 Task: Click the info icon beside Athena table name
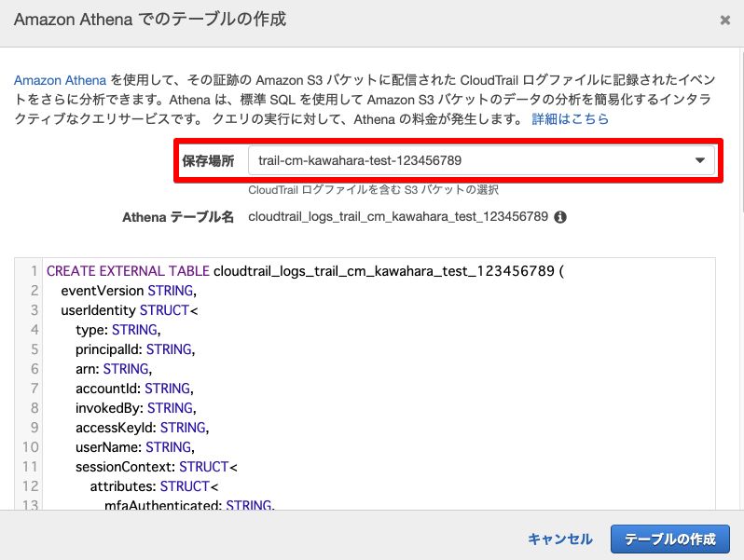coord(560,217)
